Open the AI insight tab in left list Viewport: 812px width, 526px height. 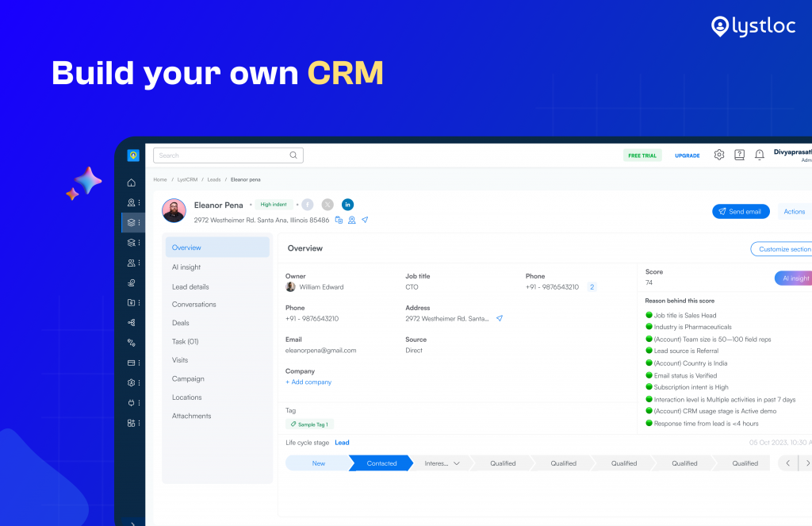click(186, 267)
